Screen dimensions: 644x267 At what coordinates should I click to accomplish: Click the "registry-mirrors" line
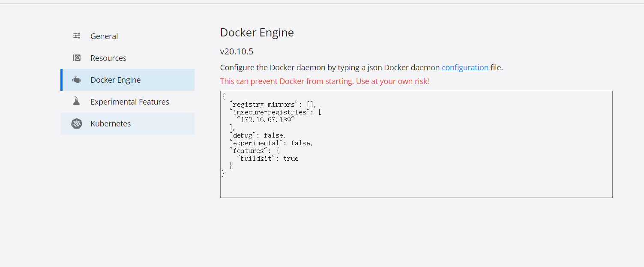coord(273,104)
